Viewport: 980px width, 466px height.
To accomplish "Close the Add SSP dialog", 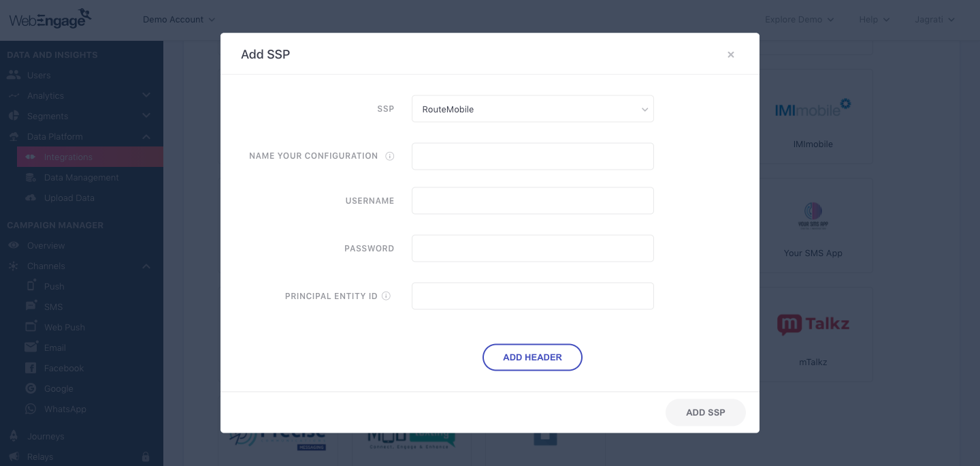I will (731, 55).
